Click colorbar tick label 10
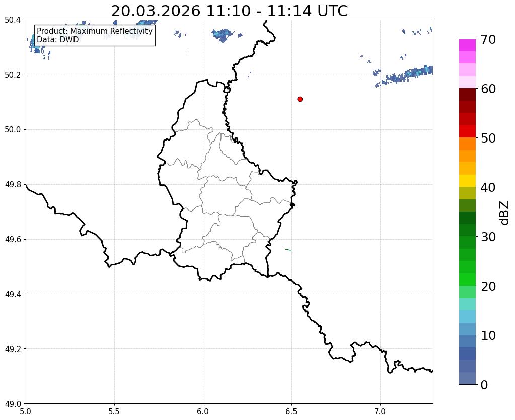This screenshot has width=515, height=420. tap(488, 335)
